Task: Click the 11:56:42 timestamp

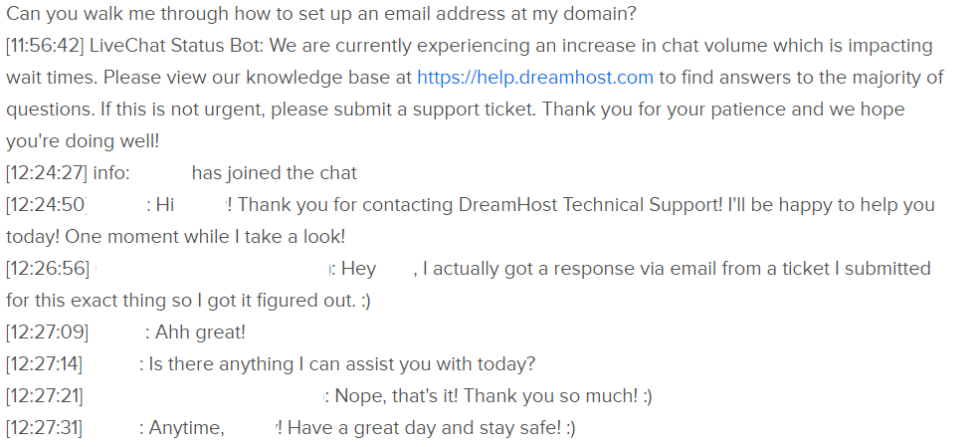Action: click(45, 46)
